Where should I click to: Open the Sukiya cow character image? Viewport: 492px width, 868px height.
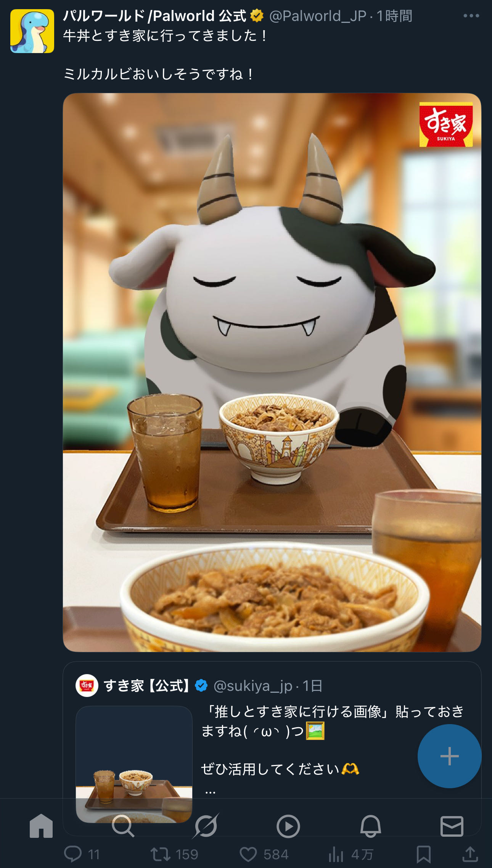[272, 372]
